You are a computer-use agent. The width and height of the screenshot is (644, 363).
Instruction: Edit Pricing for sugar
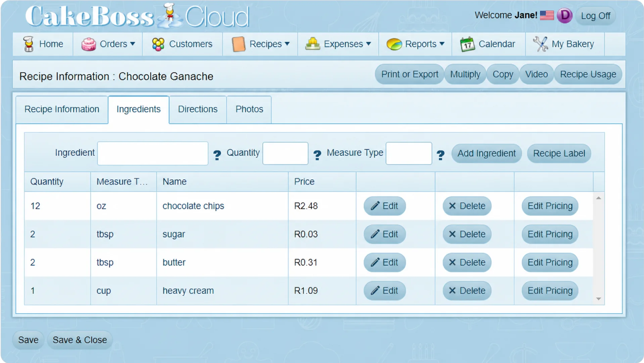point(550,234)
